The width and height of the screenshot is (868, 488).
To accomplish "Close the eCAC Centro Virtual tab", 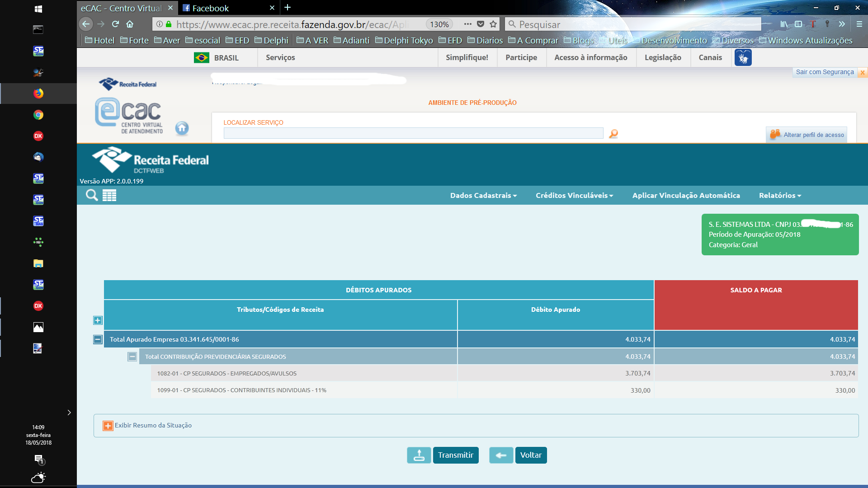I will pyautogui.click(x=170, y=8).
